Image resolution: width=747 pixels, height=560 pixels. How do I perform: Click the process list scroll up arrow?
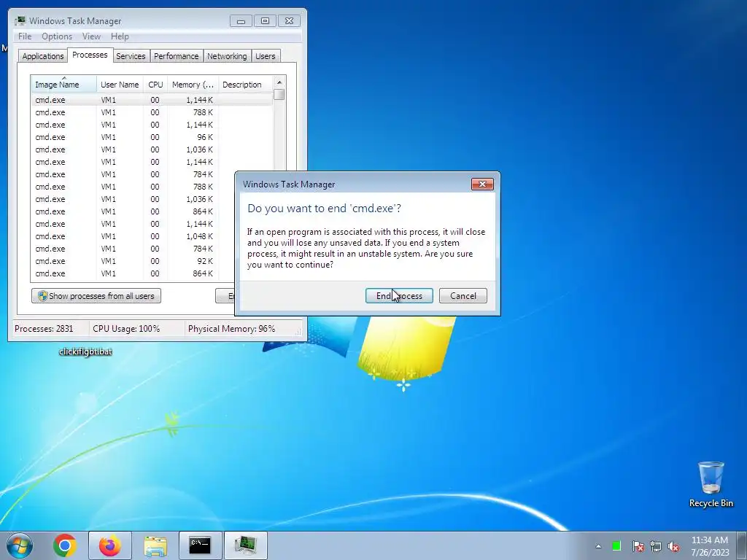(279, 82)
